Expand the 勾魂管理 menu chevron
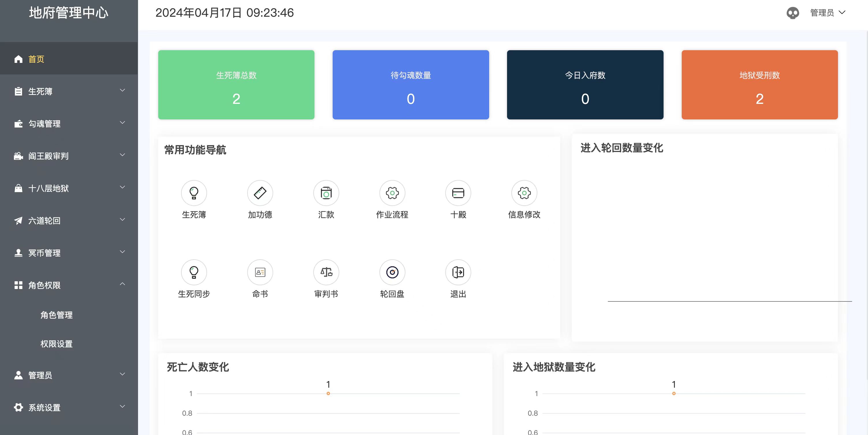The height and width of the screenshot is (435, 868). click(123, 123)
